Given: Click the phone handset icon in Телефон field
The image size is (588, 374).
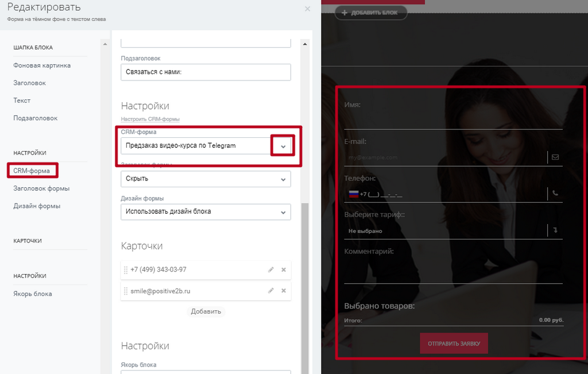Looking at the screenshot, I should pos(555,193).
